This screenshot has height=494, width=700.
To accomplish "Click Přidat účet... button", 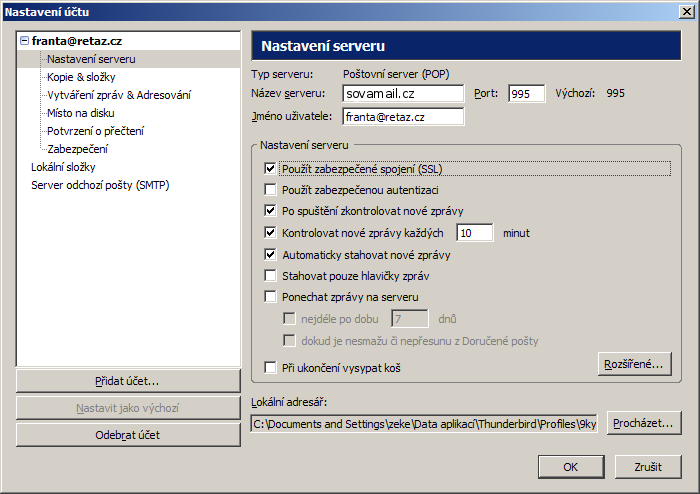I will point(128,381).
